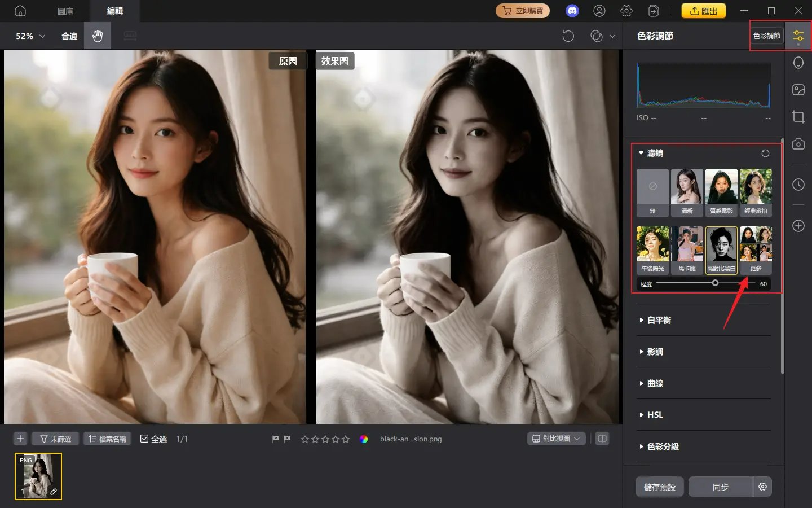This screenshot has height=508, width=812.
Task: Select the portrait retouch tool icon
Action: point(798,63)
